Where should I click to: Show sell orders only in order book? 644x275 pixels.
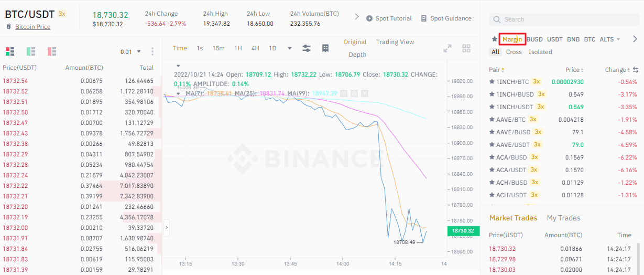(x=52, y=51)
